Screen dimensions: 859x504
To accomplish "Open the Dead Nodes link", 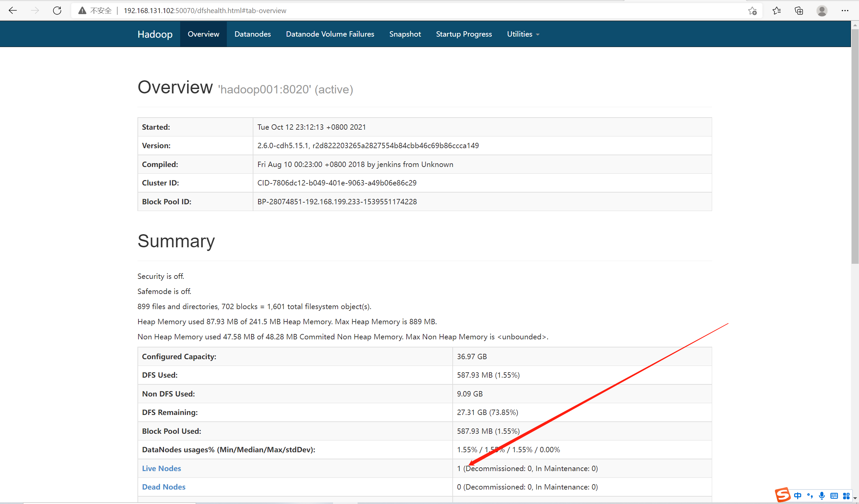I will tap(164, 487).
